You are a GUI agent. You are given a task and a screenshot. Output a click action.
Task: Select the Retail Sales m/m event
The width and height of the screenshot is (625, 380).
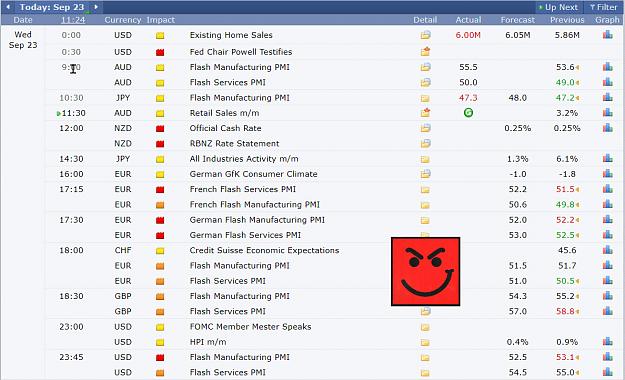pos(224,113)
